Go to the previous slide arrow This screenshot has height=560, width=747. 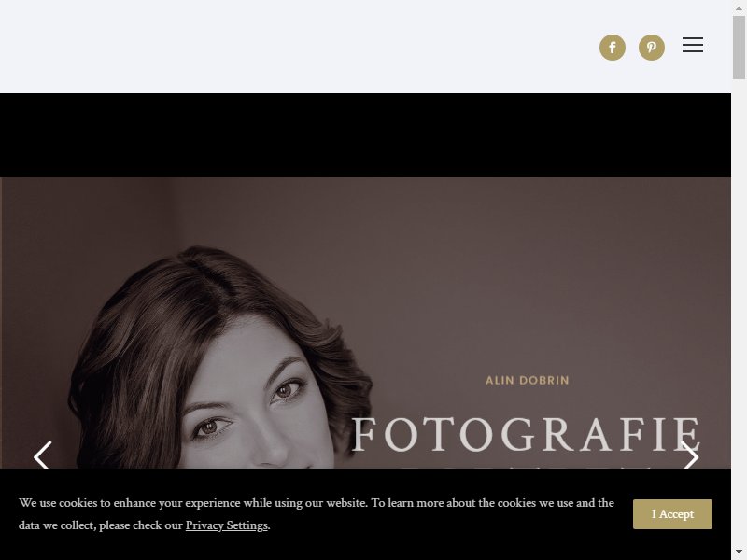coord(42,456)
